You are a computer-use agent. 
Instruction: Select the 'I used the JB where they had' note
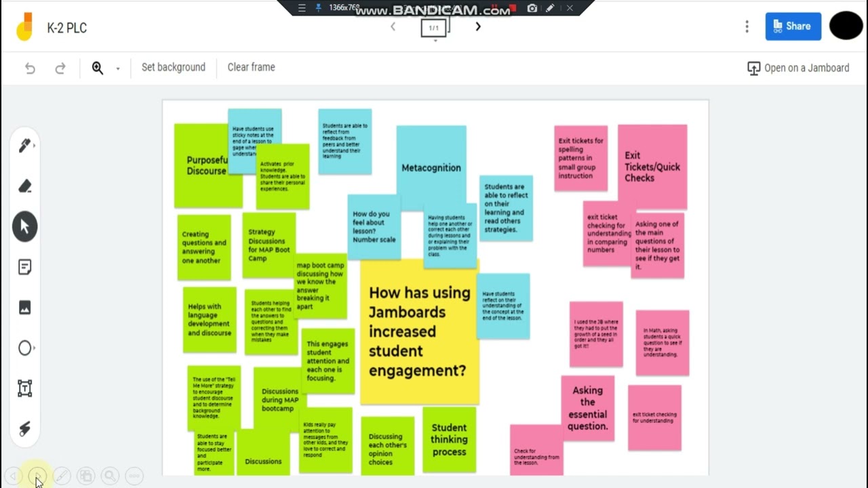pyautogui.click(x=596, y=334)
